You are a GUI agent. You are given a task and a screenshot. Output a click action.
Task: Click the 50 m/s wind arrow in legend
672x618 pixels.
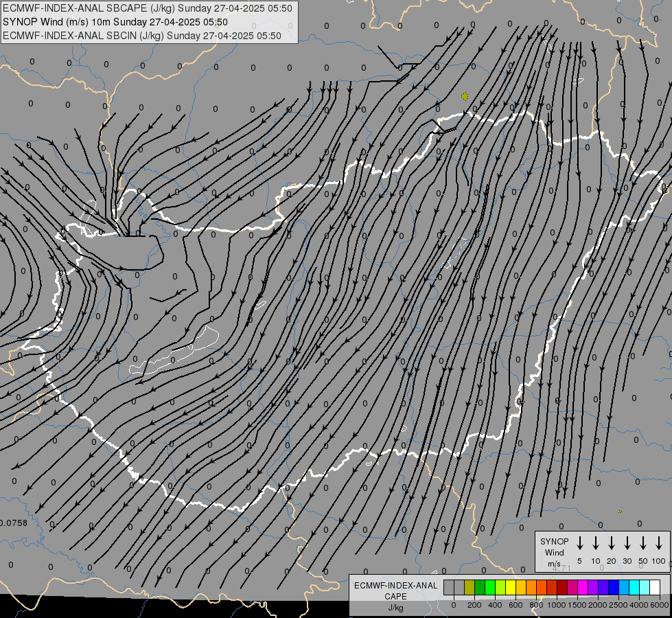pos(643,542)
